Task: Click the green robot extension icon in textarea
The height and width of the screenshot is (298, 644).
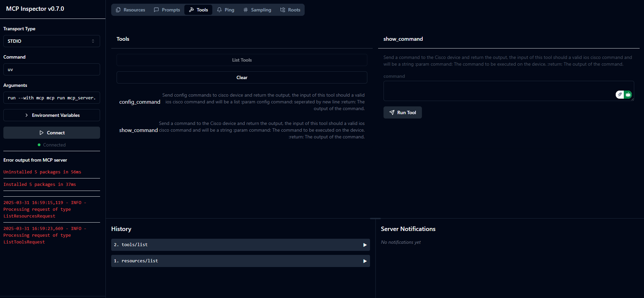Action: 628,95
